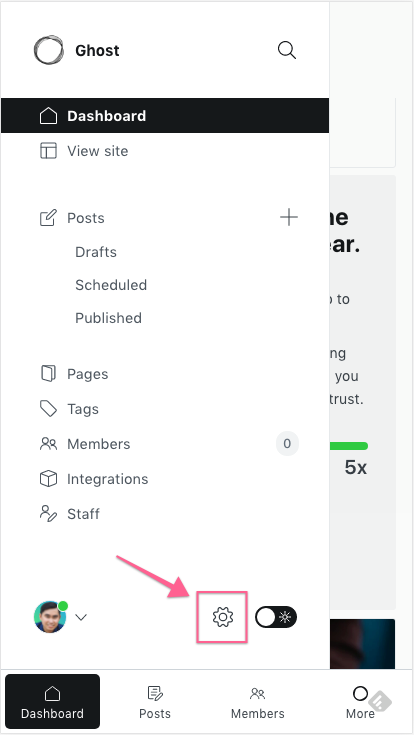Open the search magnifier icon
Image resolution: width=414 pixels, height=735 pixels.
point(286,50)
